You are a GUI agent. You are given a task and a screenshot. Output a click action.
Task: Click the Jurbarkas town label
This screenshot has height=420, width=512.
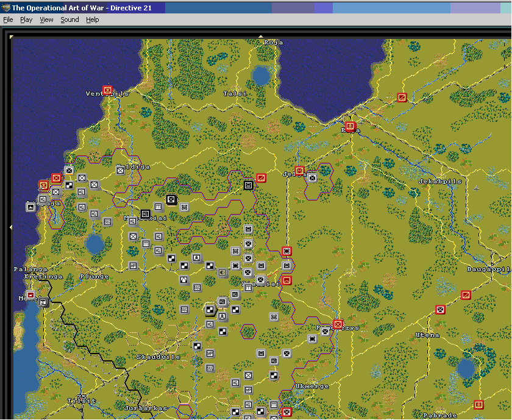point(146,408)
